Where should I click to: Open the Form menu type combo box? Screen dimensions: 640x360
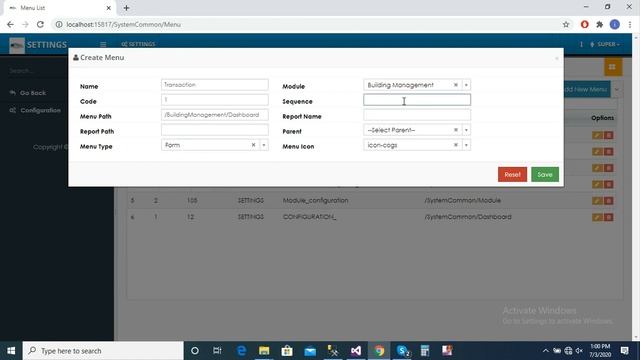click(x=215, y=145)
